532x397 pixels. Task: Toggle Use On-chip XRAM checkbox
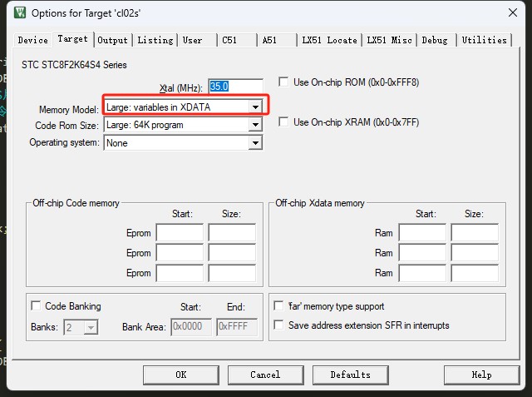[x=283, y=122]
